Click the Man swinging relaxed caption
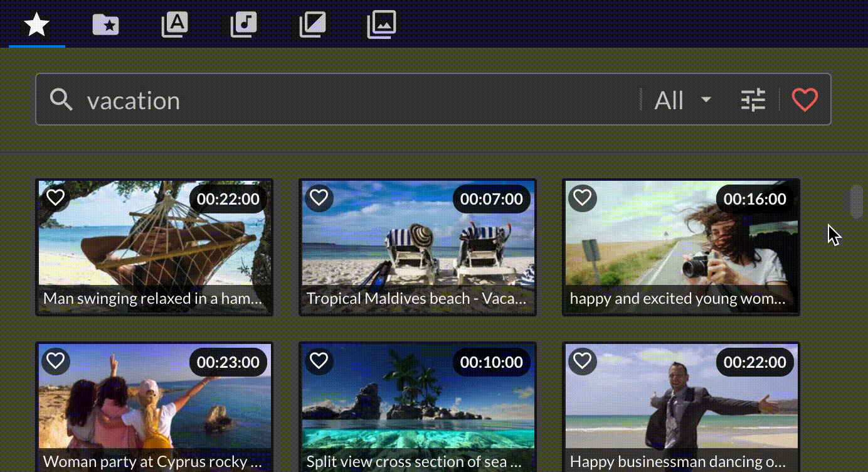 [x=153, y=299]
